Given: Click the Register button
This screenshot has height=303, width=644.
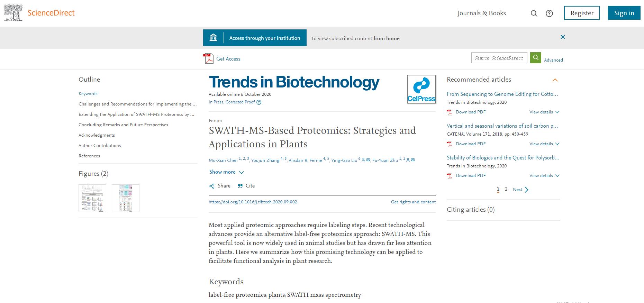Looking at the screenshot, I should coord(582,13).
